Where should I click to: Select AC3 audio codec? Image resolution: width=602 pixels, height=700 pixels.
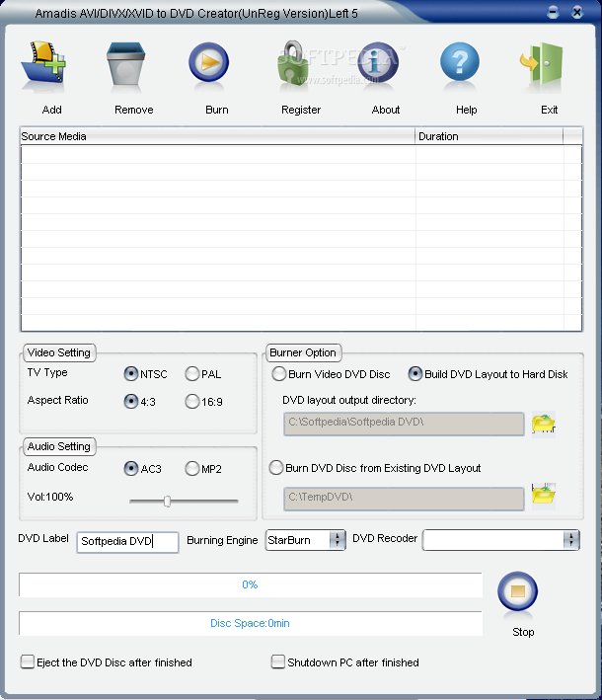pos(131,468)
